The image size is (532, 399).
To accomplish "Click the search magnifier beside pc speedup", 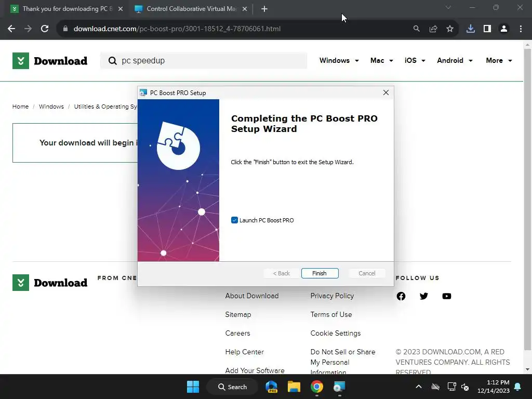I will pos(112,61).
